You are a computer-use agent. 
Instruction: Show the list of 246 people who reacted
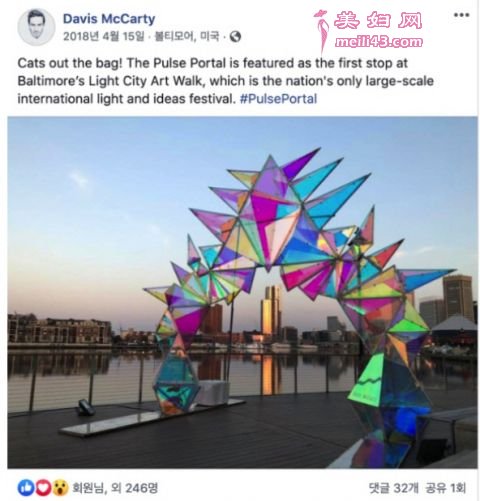coord(115,488)
